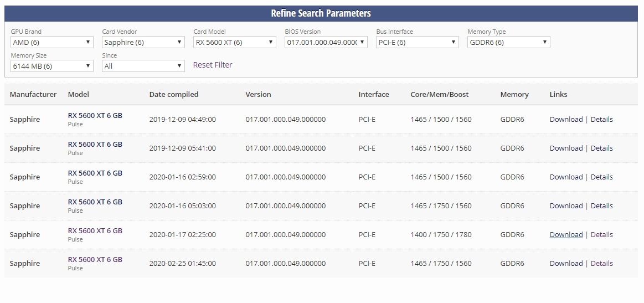Select clock value 1400 / 1750 / 1780
Screen dimensions: 644x303
pyautogui.click(x=441, y=234)
